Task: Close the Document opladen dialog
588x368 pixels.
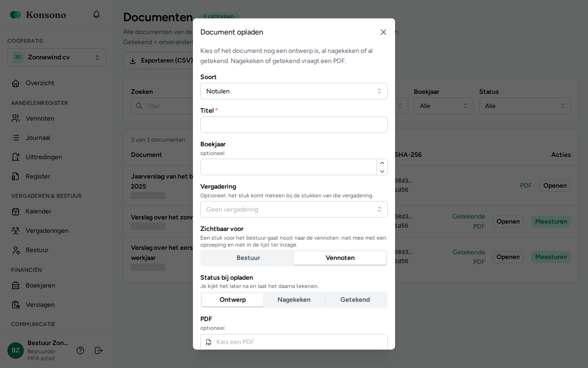Action: 383,32
